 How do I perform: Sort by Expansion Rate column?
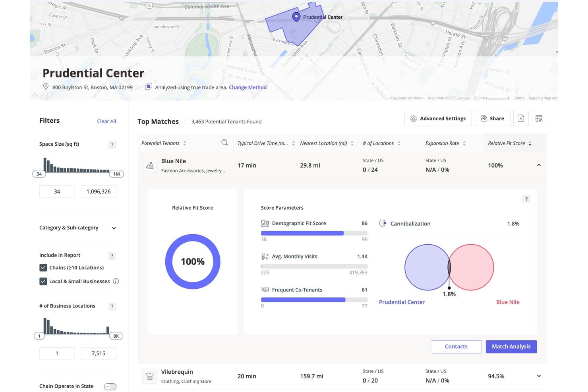click(x=464, y=143)
